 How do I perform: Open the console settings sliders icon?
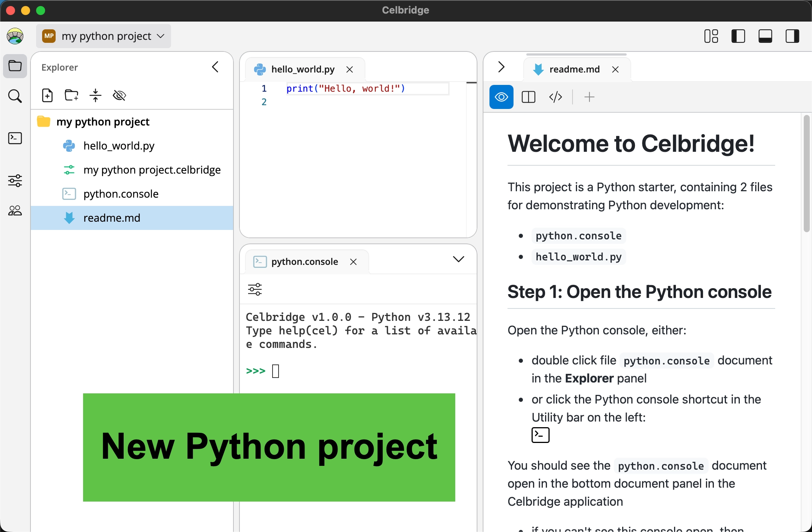pos(255,289)
